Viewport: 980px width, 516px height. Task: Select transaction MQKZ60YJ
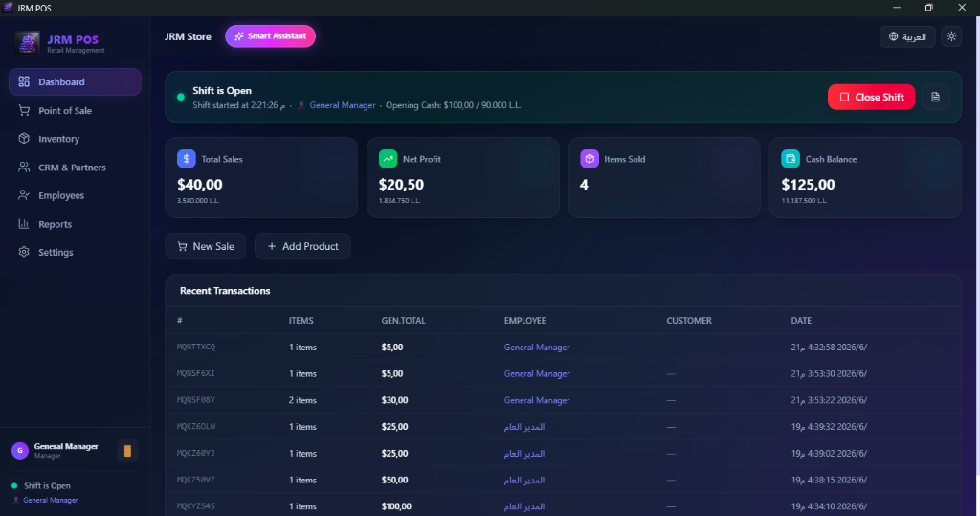click(563, 454)
